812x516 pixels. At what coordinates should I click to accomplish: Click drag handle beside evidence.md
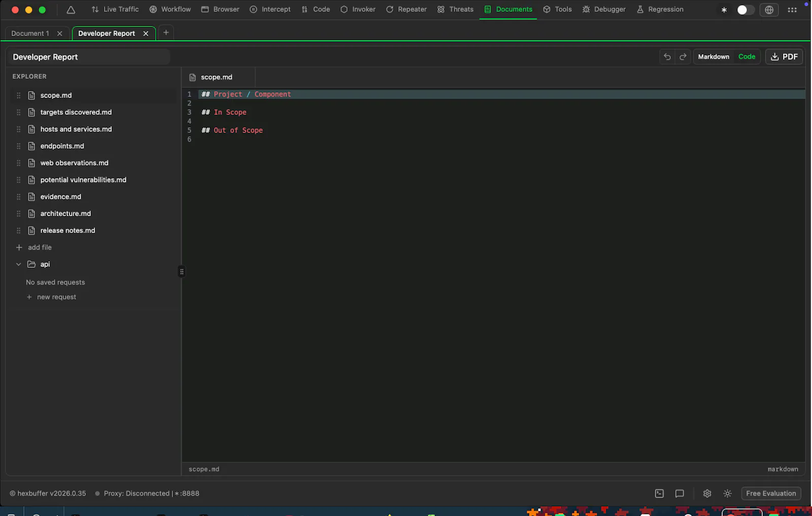tap(18, 197)
